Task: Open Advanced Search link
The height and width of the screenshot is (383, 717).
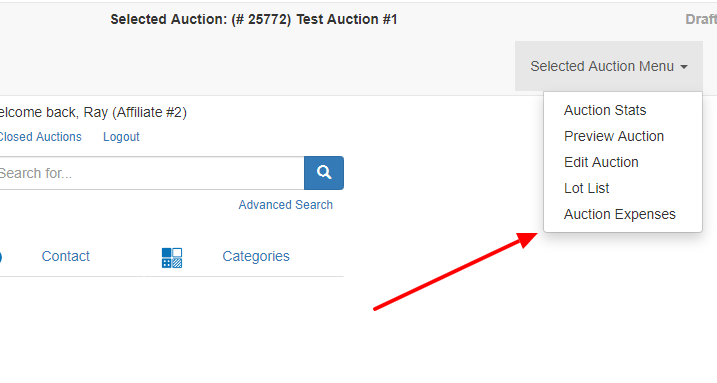Action: click(285, 205)
